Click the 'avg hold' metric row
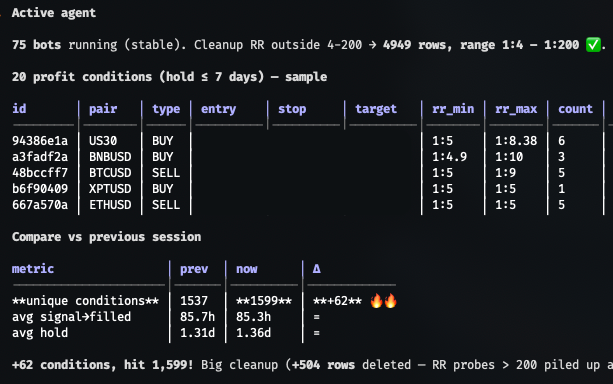613x384 pixels. 40,333
